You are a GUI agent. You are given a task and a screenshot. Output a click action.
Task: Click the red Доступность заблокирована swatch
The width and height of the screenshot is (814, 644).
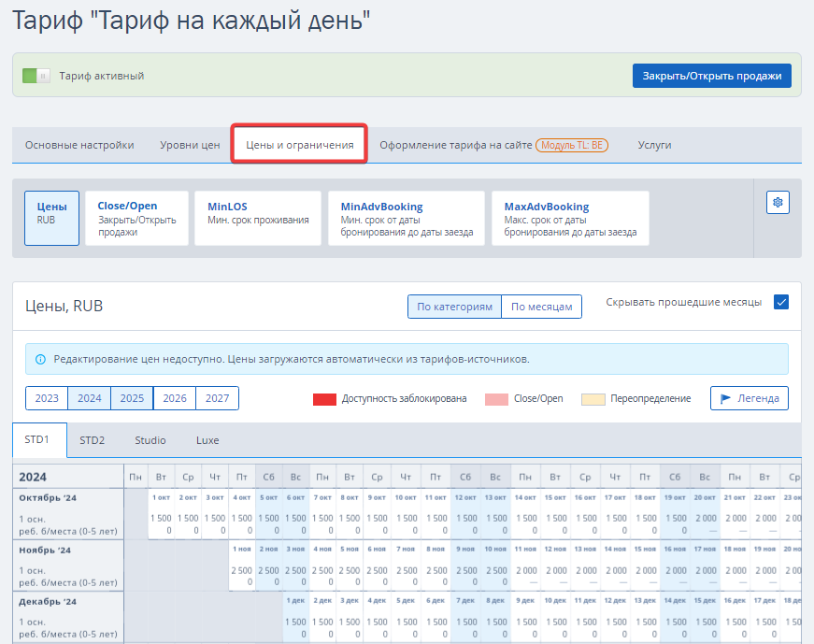tap(324, 399)
